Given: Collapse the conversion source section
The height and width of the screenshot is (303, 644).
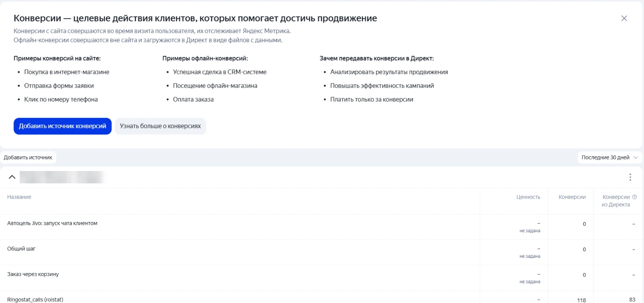Looking at the screenshot, I should tap(12, 177).
